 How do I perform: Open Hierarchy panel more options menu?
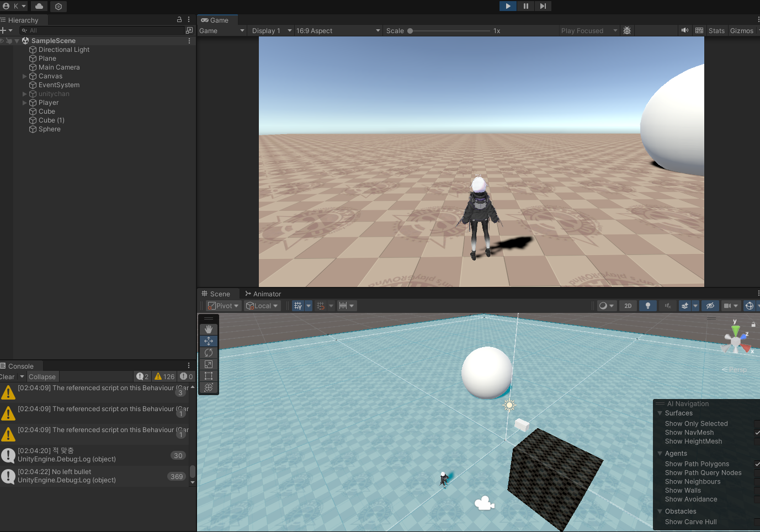click(189, 19)
